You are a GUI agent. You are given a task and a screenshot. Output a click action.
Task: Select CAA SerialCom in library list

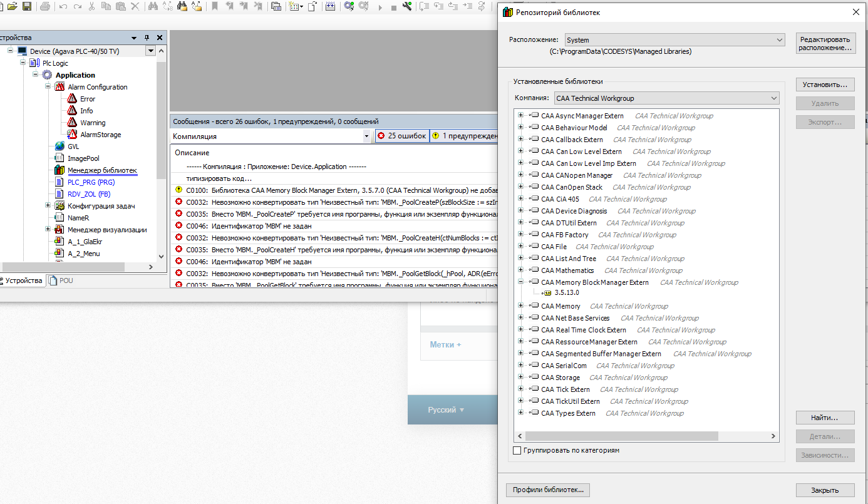point(564,366)
